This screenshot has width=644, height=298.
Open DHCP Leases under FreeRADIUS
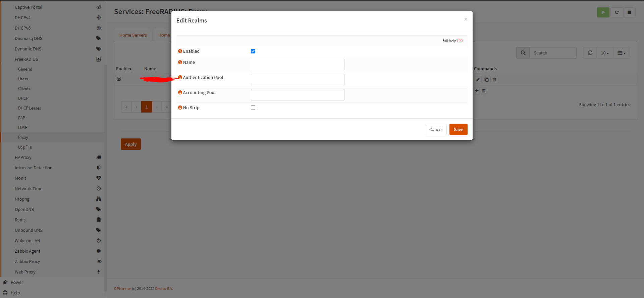click(30, 108)
